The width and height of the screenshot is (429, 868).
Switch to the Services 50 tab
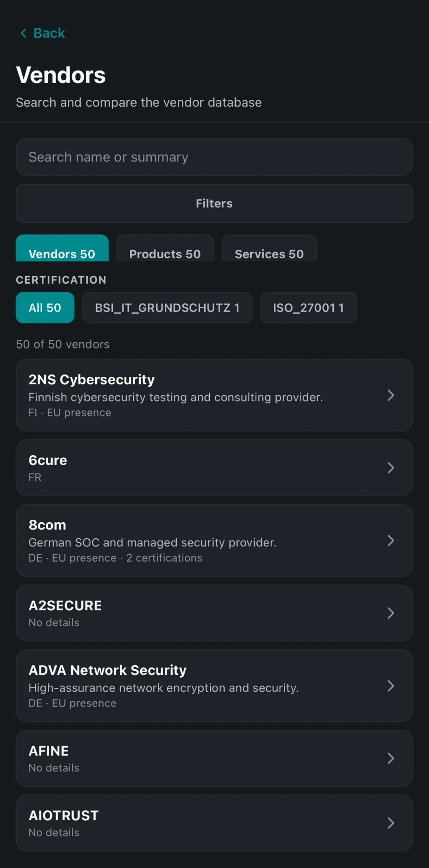coord(269,248)
